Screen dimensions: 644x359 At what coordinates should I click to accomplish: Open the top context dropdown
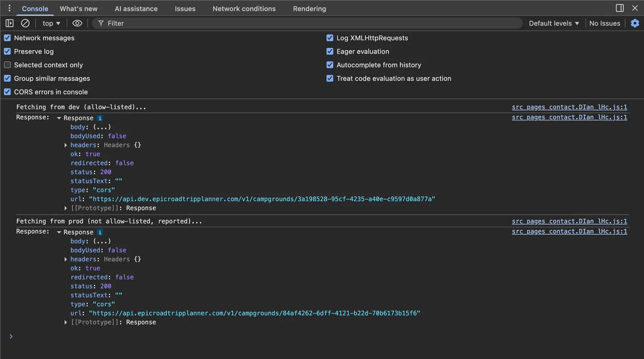pyautogui.click(x=51, y=23)
